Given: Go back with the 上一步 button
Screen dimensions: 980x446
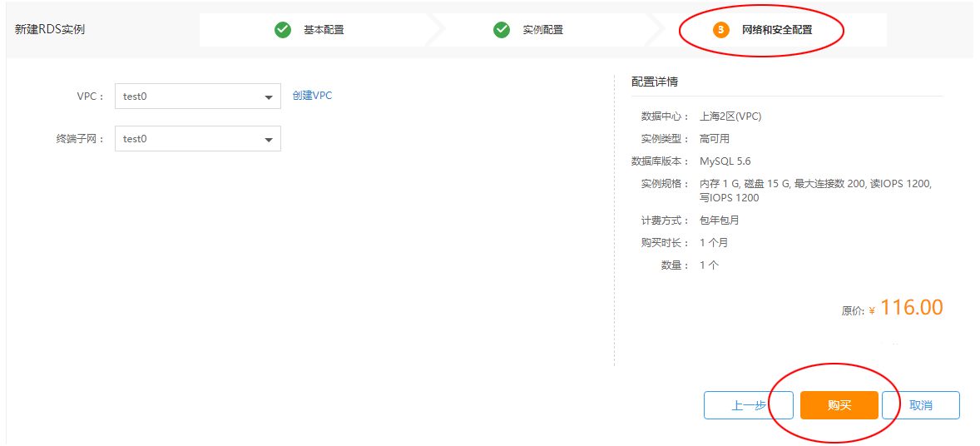Looking at the screenshot, I should [749, 405].
